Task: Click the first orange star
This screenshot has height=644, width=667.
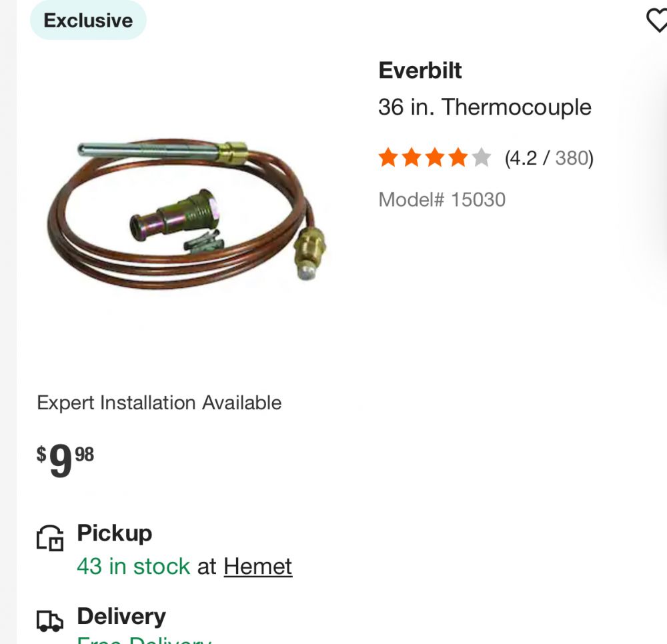Action: [388, 157]
